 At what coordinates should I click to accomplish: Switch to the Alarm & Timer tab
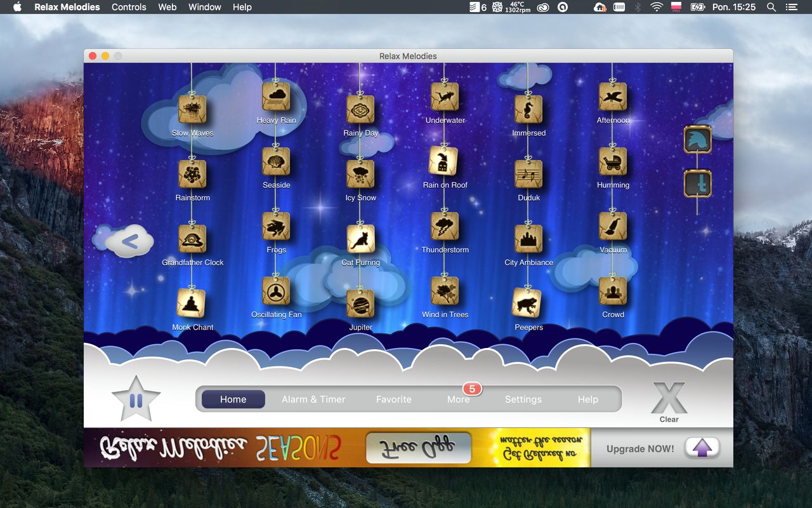point(313,399)
